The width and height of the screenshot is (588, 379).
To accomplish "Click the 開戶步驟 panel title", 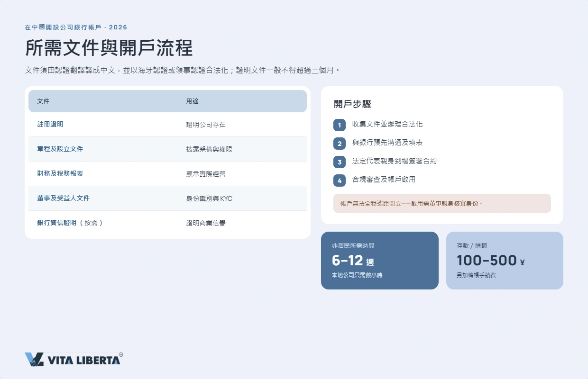I will [x=352, y=104].
